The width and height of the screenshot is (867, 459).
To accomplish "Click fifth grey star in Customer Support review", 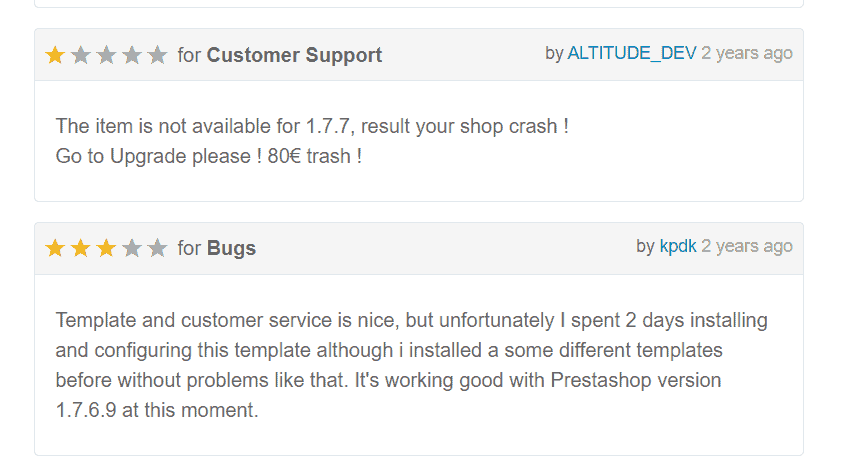I will pos(158,55).
